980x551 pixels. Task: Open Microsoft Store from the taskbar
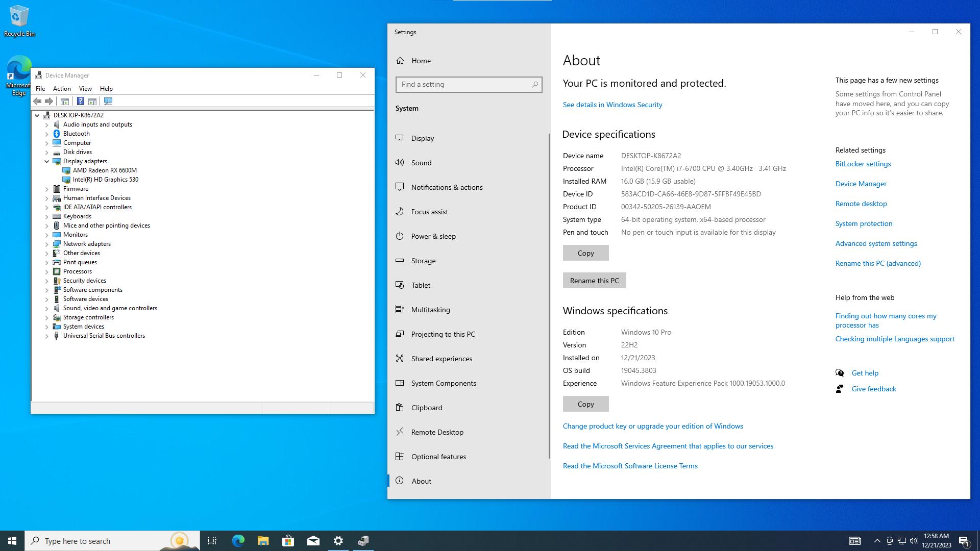[x=288, y=541]
